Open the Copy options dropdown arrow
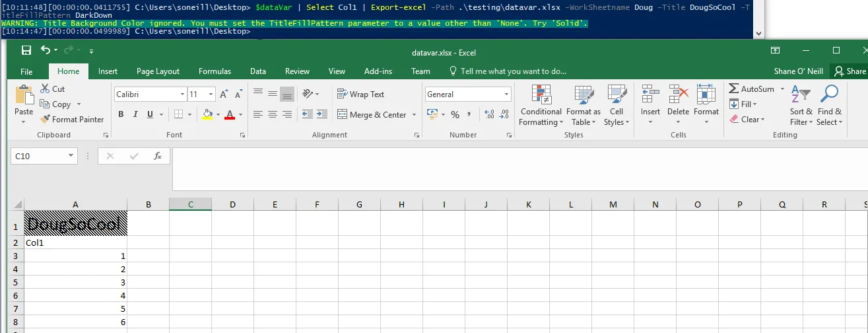The image size is (868, 333). [x=79, y=104]
